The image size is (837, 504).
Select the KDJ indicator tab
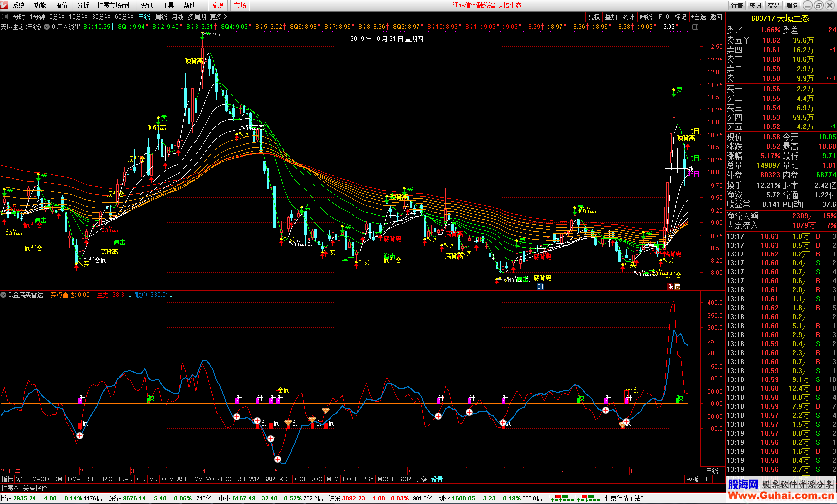(285, 479)
